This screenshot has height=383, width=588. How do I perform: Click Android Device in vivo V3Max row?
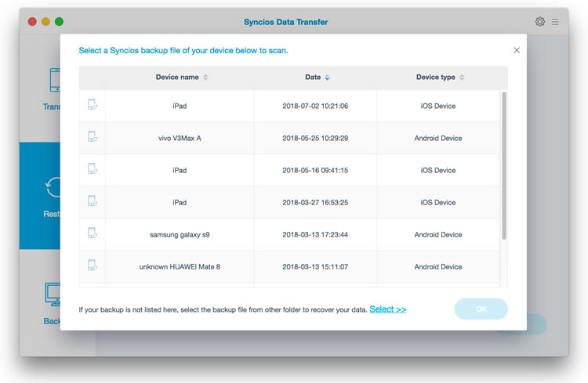[x=438, y=139]
